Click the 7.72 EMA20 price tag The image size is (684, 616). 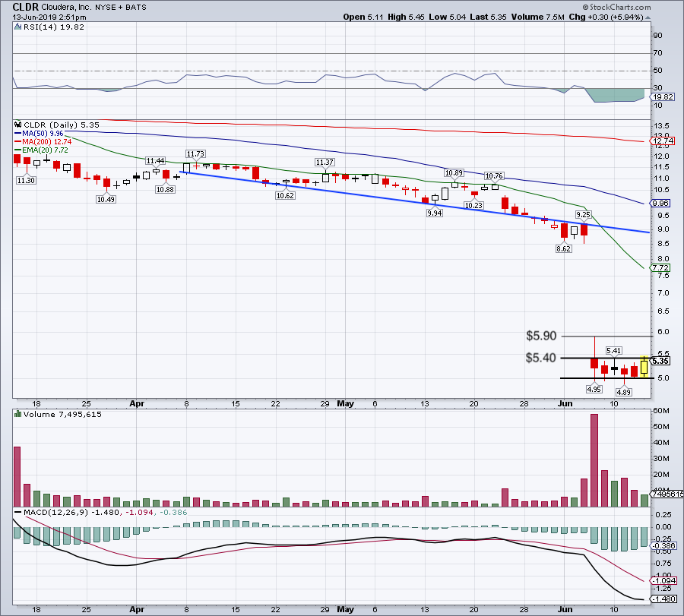pos(660,267)
